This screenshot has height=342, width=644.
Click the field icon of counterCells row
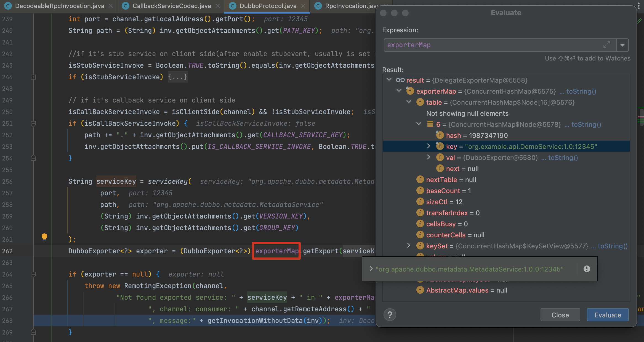(x=420, y=235)
